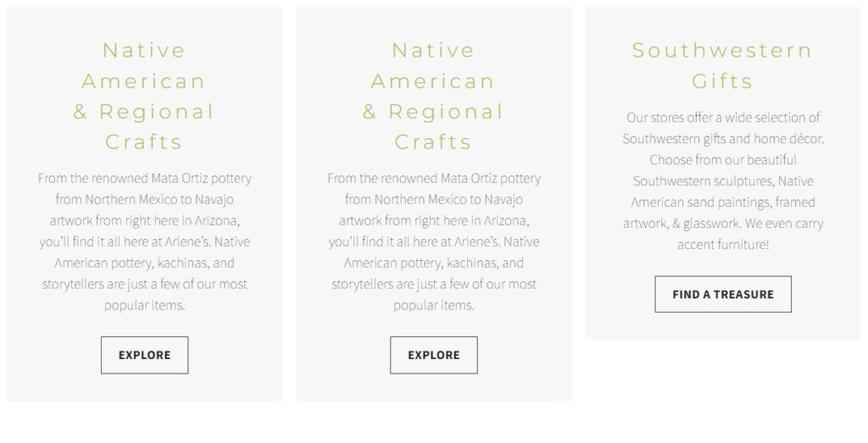Click 'artwork, & glasswork. We even carry' line

tap(723, 223)
